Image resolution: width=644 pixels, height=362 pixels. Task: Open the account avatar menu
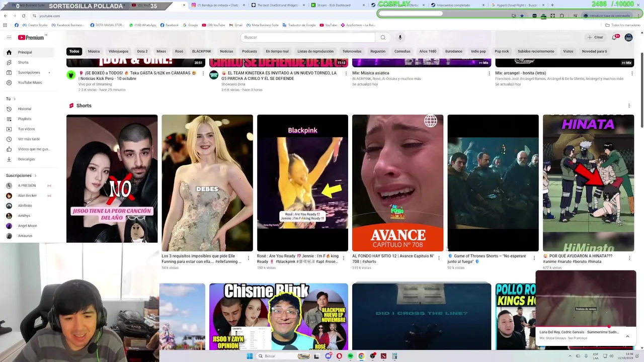coord(628,37)
